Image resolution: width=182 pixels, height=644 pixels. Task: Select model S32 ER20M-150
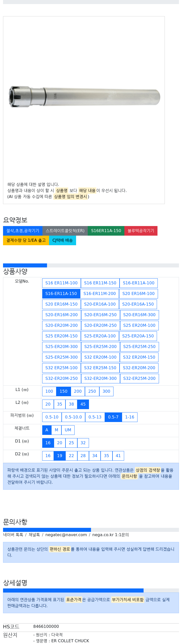(139, 357)
